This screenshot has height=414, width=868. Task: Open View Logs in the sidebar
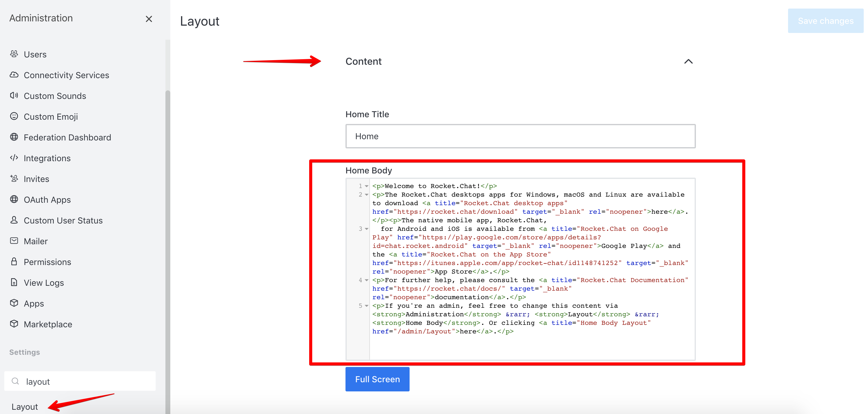pos(44,283)
